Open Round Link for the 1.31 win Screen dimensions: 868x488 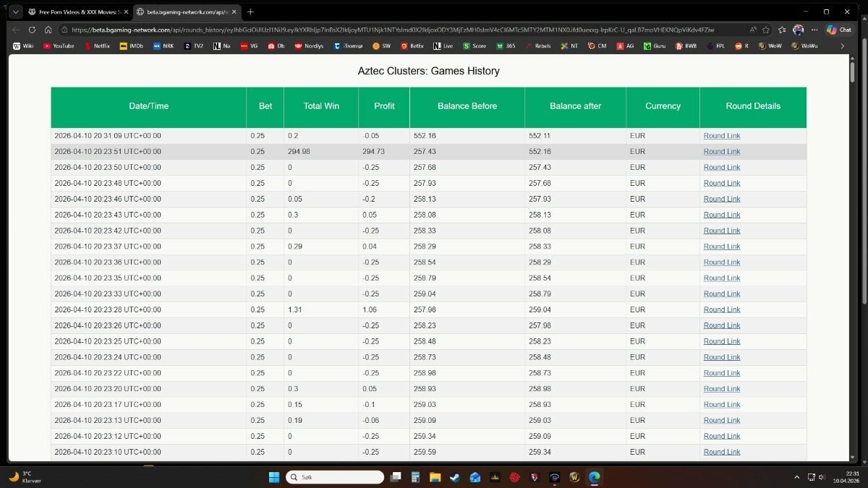coord(721,309)
